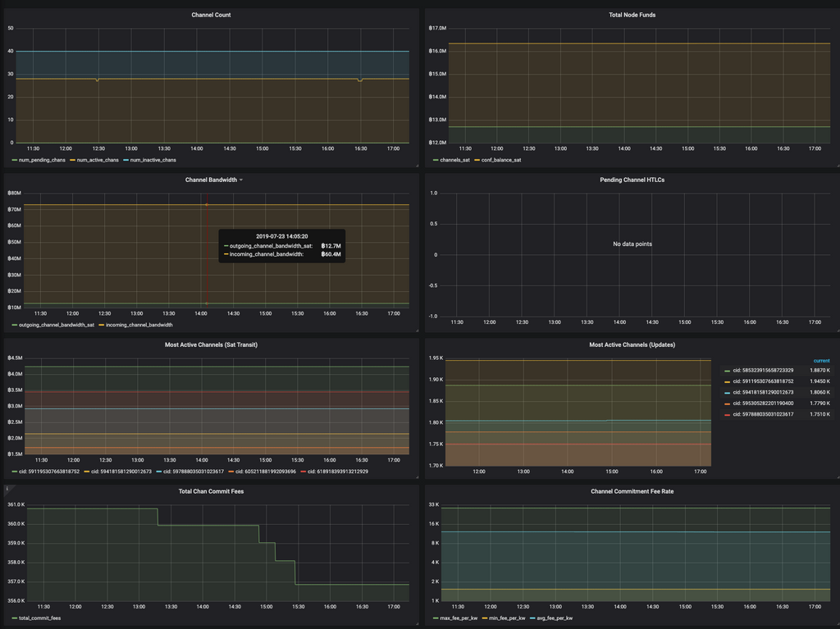This screenshot has width=840, height=629.
Task: Click incoming_channel_bandwidth legend label
Action: (x=139, y=325)
